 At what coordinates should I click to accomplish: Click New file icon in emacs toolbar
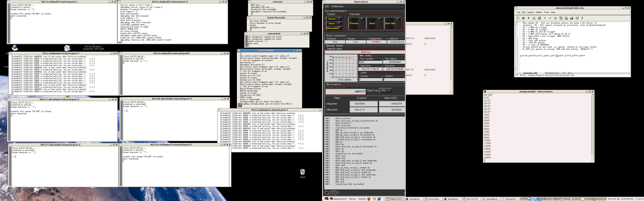(x=518, y=18)
